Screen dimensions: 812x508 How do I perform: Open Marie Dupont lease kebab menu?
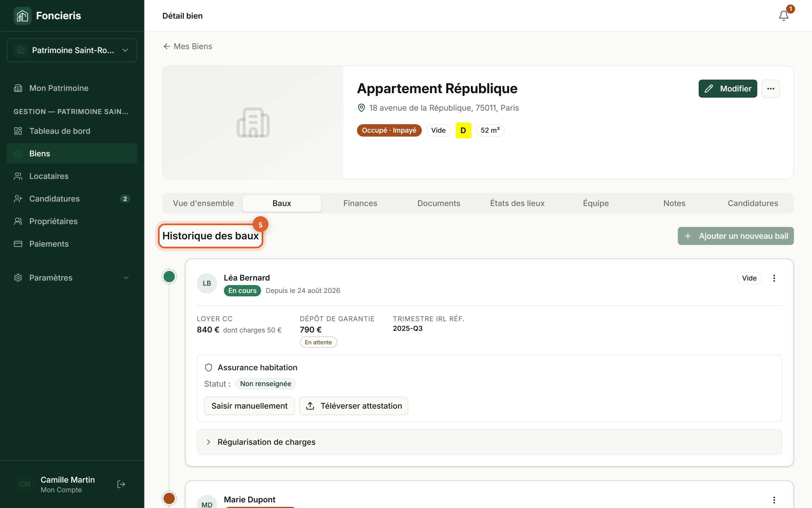tap(774, 500)
